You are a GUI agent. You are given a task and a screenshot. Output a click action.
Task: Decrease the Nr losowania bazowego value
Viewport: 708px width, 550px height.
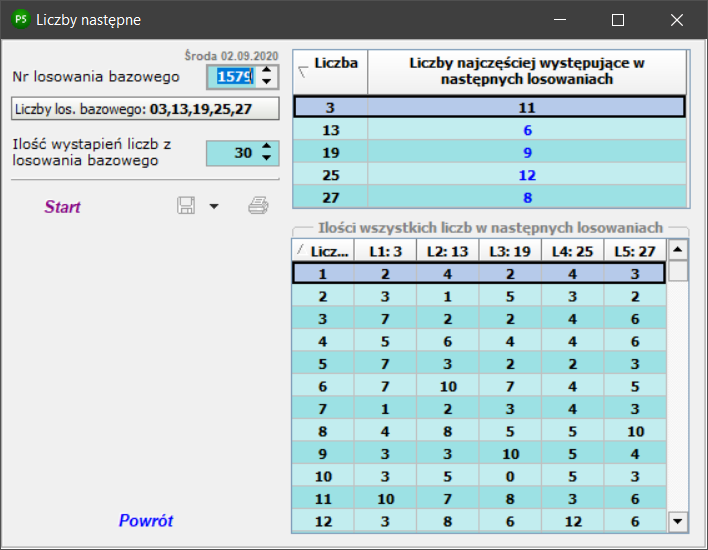(267, 82)
